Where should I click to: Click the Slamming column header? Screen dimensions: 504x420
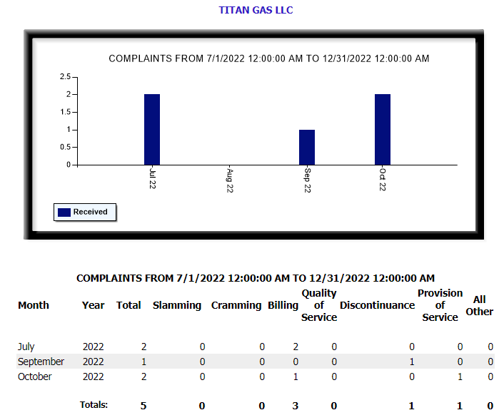177,305
